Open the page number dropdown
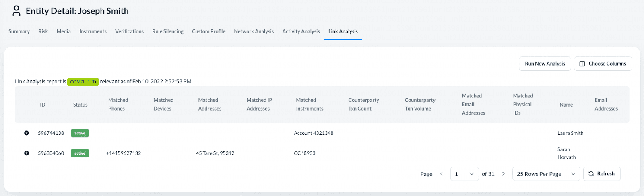This screenshot has height=196, width=644. [x=464, y=174]
